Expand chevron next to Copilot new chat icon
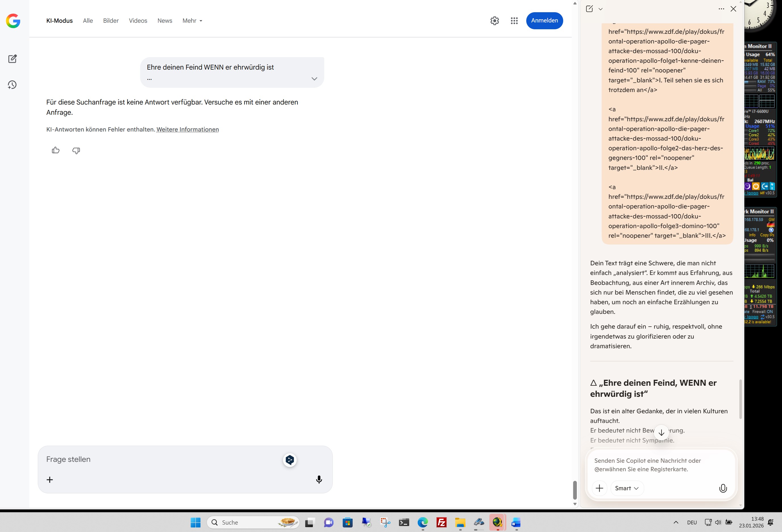This screenshot has height=532, width=782. (x=601, y=9)
